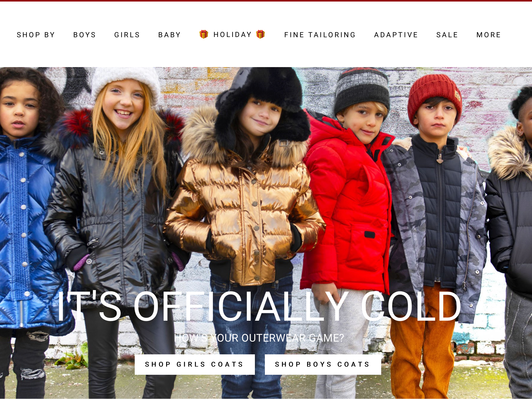Click the SHOP BOYS COATS button
This screenshot has height=399, width=532.
coord(323,364)
